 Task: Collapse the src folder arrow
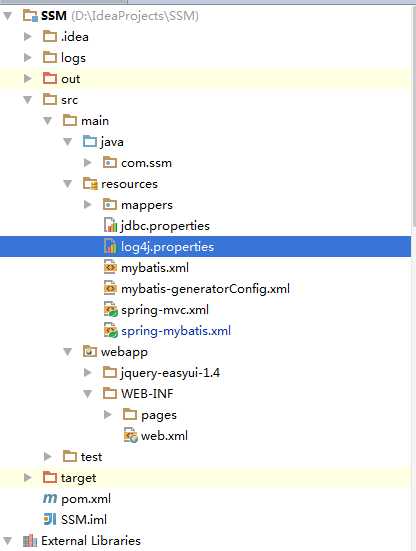[x=27, y=100]
